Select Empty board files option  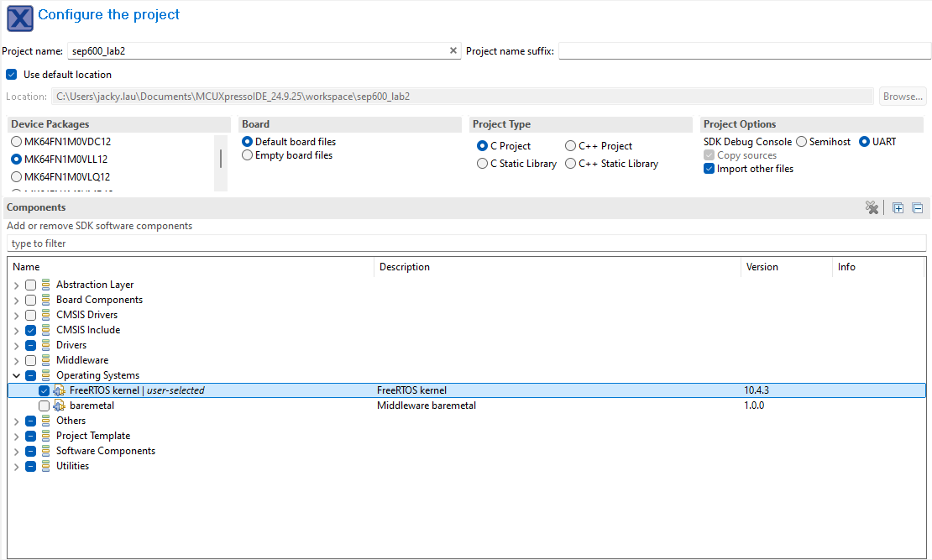click(248, 155)
